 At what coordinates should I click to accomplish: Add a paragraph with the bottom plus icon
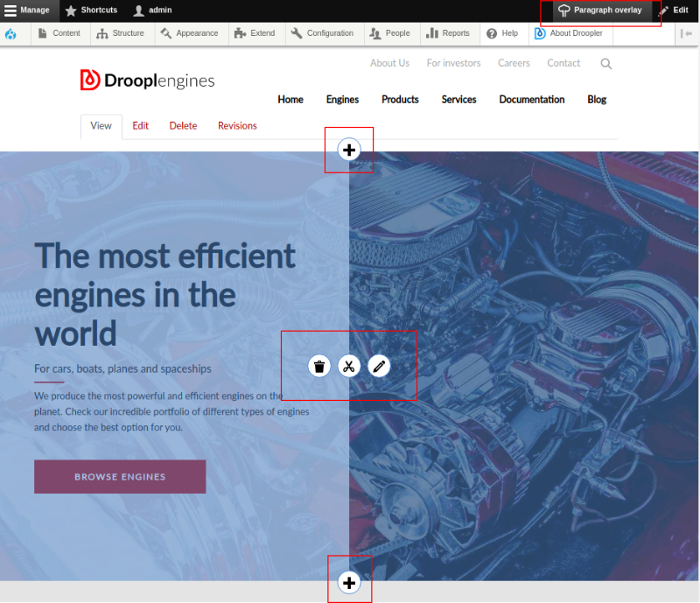click(349, 581)
